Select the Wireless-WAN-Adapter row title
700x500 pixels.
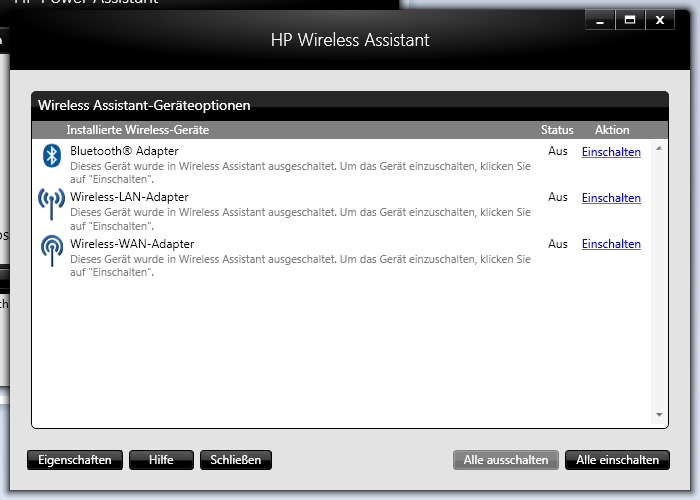(x=132, y=244)
